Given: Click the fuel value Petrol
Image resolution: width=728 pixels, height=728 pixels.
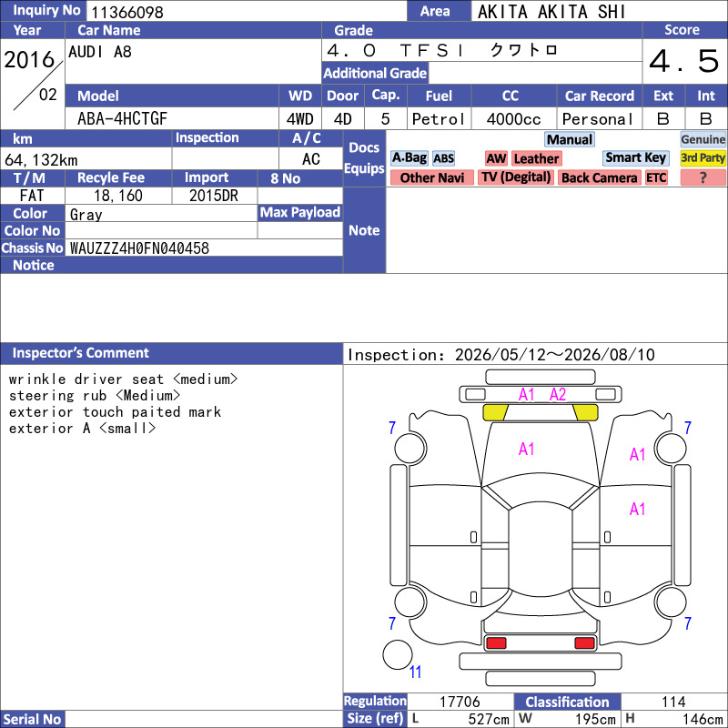Looking at the screenshot, I should (x=439, y=119).
